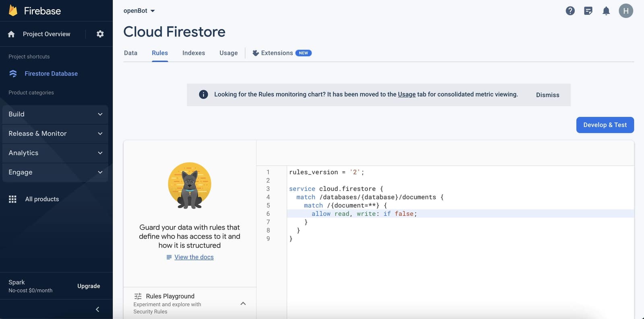Open the help question mark icon

click(x=570, y=11)
